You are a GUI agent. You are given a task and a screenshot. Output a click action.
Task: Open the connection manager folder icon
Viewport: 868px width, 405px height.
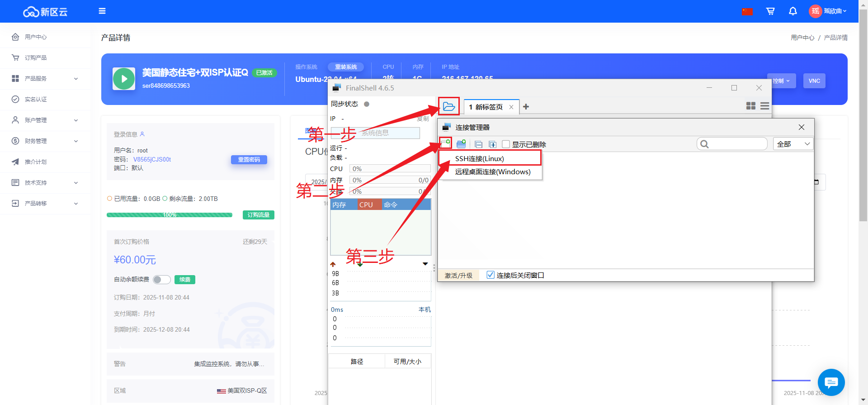click(448, 106)
